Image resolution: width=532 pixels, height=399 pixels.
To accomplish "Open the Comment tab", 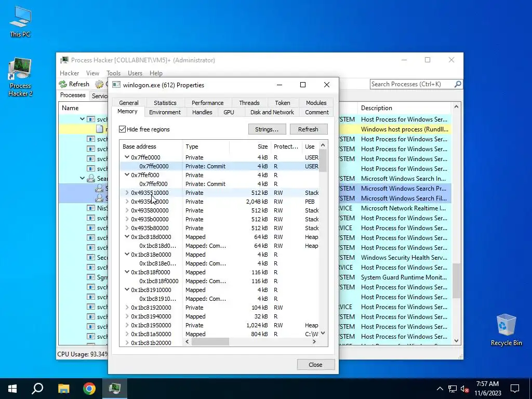I will click(x=316, y=112).
